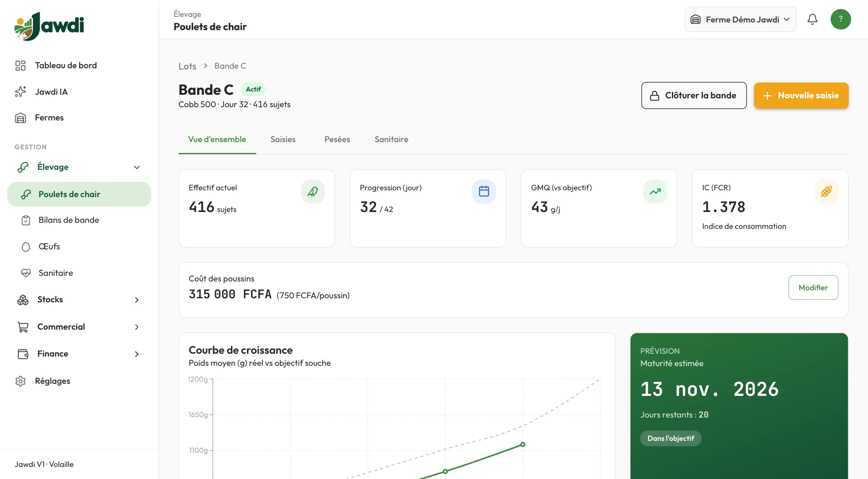The image size is (868, 479).
Task: Click the Nouvelle saisie button
Action: click(801, 96)
